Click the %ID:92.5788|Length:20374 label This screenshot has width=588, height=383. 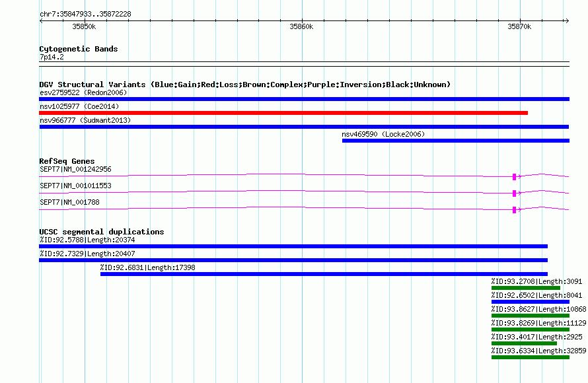click(x=87, y=240)
